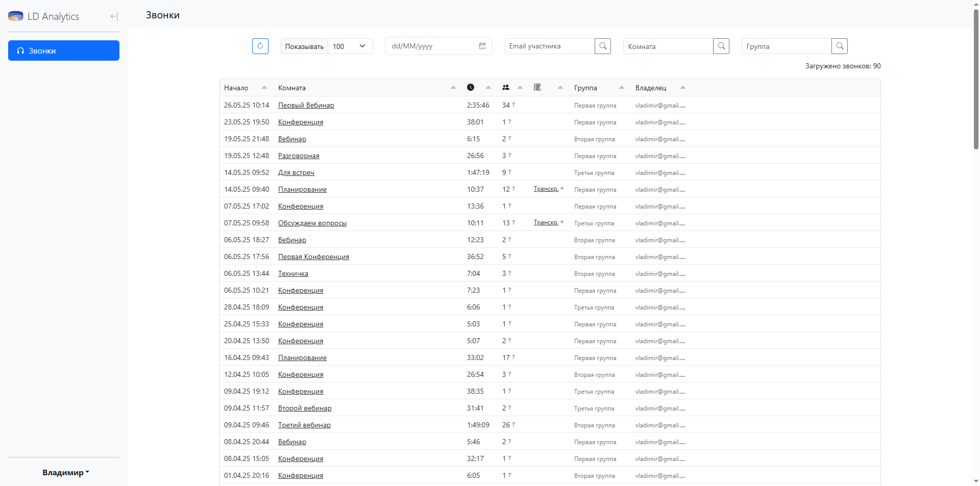Click Вторая группа in Техничка row
980x486 pixels.
coord(595,274)
